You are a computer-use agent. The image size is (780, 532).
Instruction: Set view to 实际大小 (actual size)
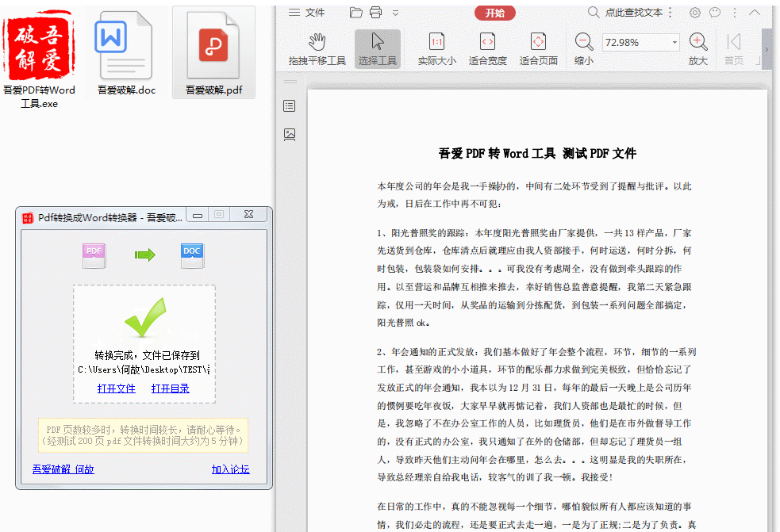pyautogui.click(x=436, y=49)
